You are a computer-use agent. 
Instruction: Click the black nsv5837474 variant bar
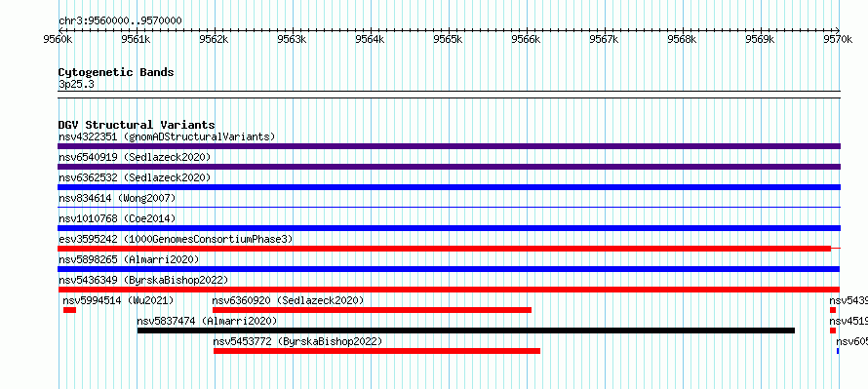(466, 331)
